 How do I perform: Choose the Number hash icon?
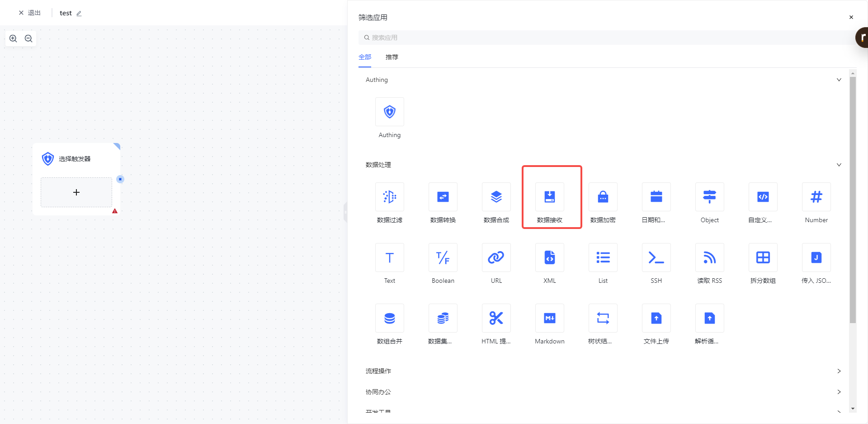pos(816,197)
